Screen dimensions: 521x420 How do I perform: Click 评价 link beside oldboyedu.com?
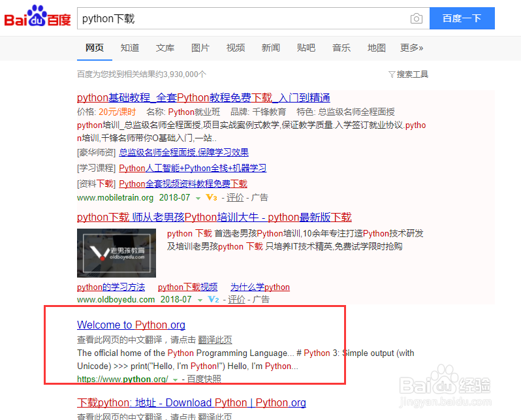coord(236,300)
